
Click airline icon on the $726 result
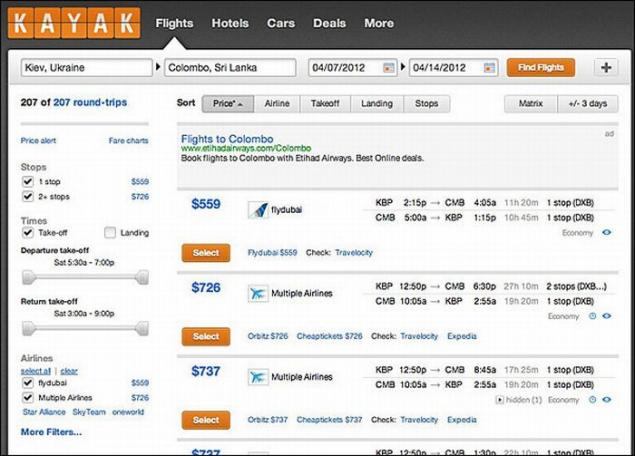pos(258,293)
